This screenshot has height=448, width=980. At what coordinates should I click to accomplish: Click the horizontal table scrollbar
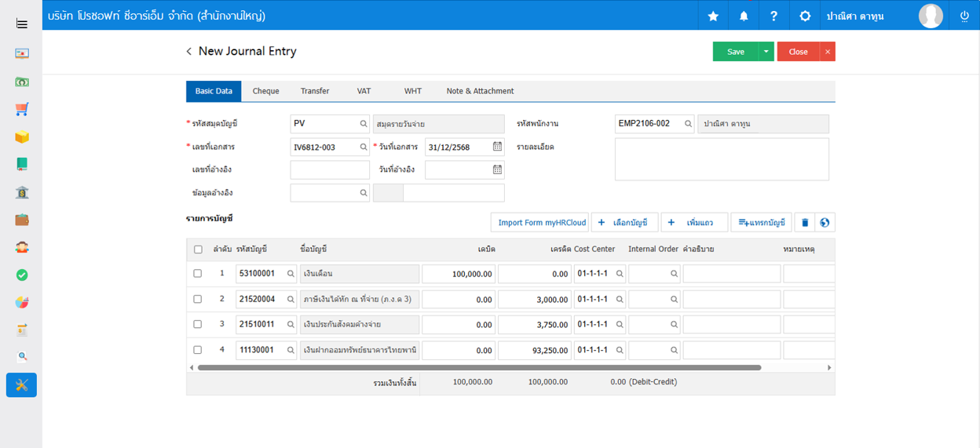(x=479, y=367)
